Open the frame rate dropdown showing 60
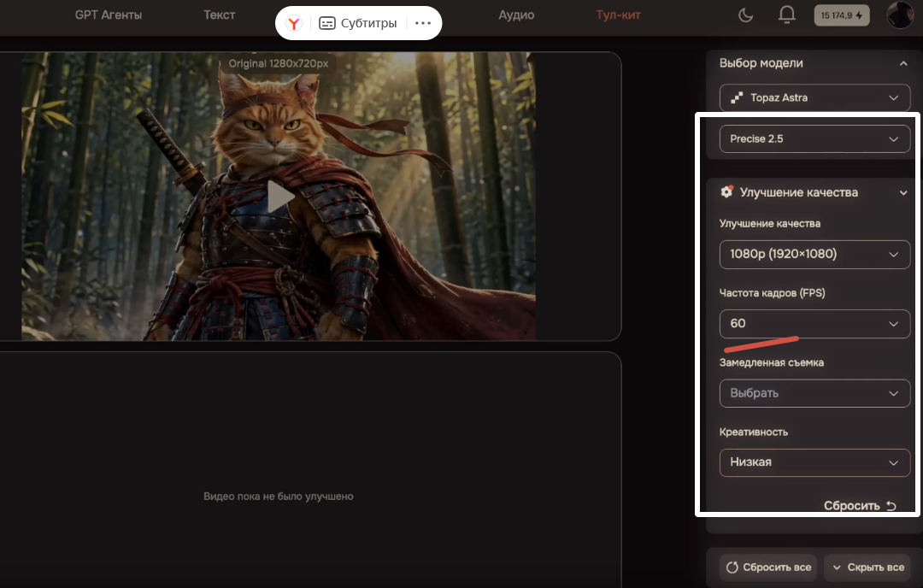Image resolution: width=923 pixels, height=588 pixels. tap(814, 324)
